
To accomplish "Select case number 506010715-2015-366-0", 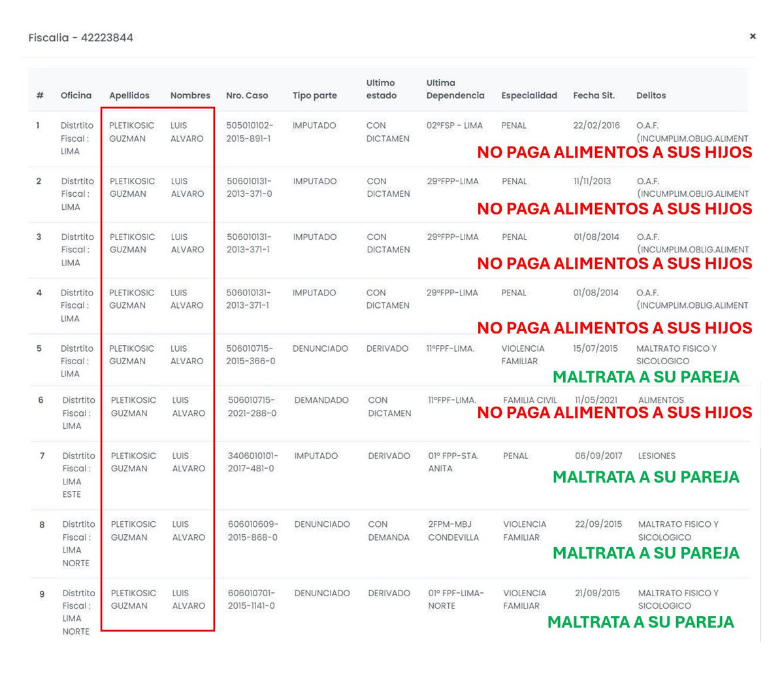I will coord(251,354).
